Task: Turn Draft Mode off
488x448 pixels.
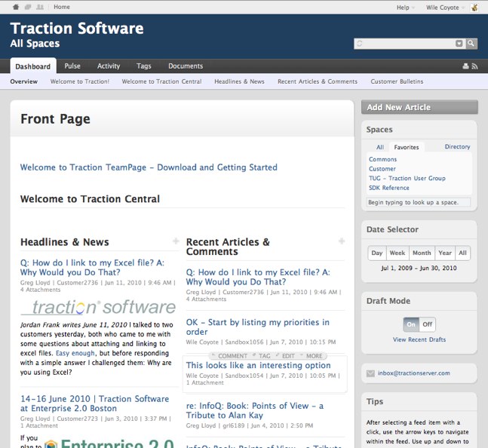Action: [428, 324]
